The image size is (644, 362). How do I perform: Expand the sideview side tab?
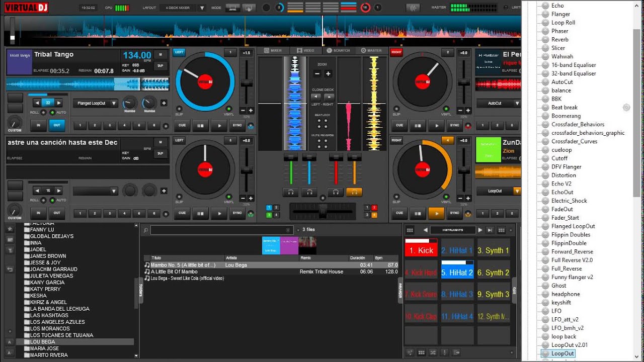400,290
